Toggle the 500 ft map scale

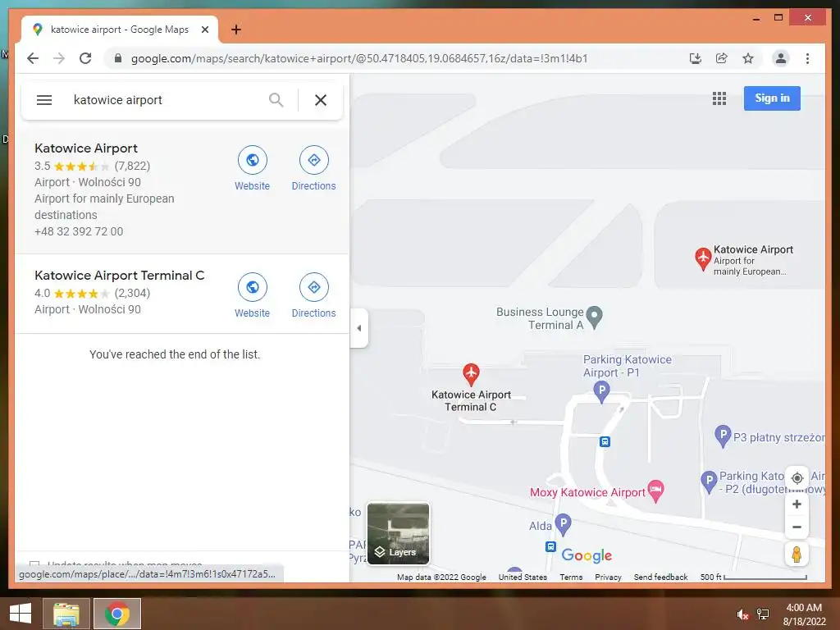coord(753,577)
